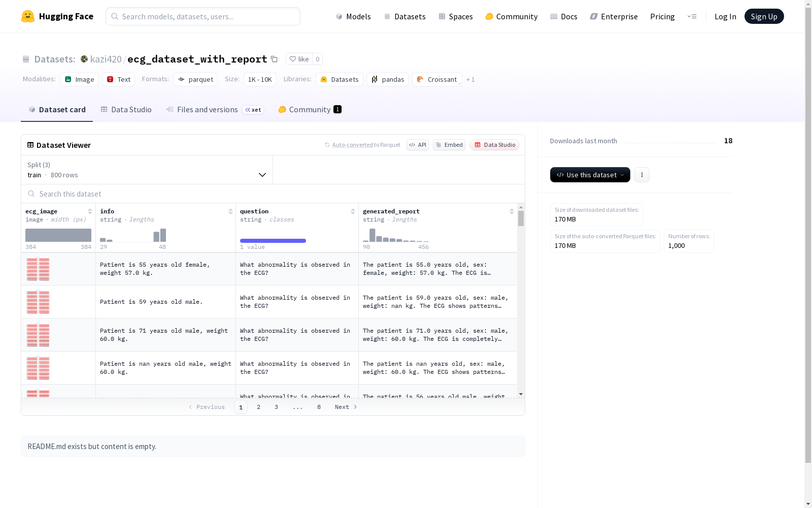
Task: Expand the Use this dataset dropdown
Action: coord(590,175)
